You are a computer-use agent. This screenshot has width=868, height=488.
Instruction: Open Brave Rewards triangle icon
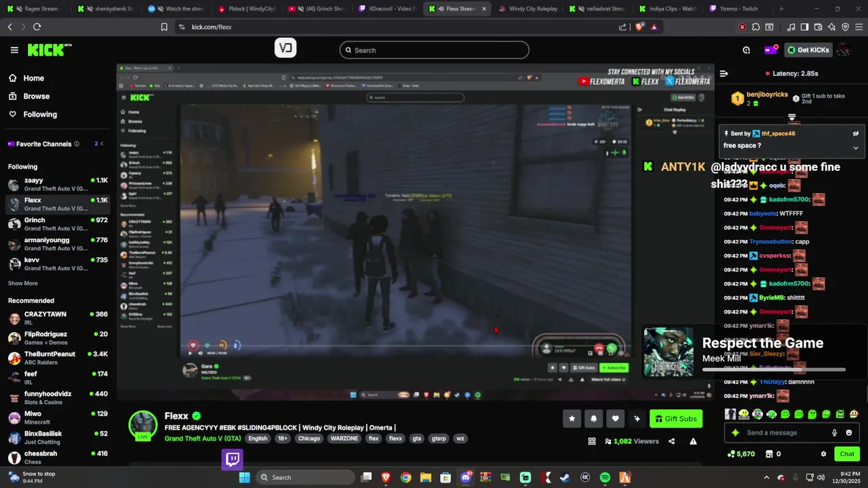tap(654, 27)
